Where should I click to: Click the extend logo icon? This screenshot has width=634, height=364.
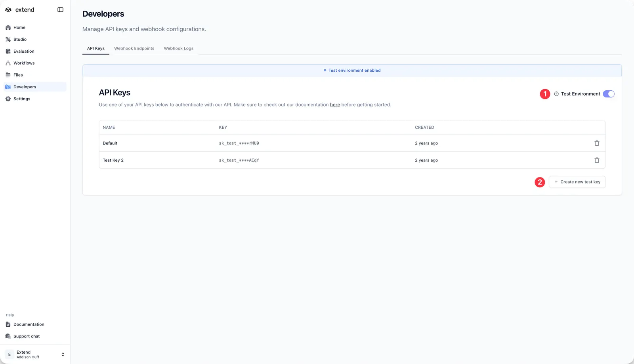click(8, 10)
